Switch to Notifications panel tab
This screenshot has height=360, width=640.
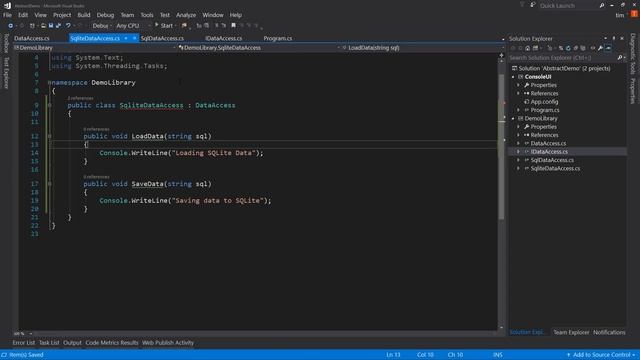point(609,333)
